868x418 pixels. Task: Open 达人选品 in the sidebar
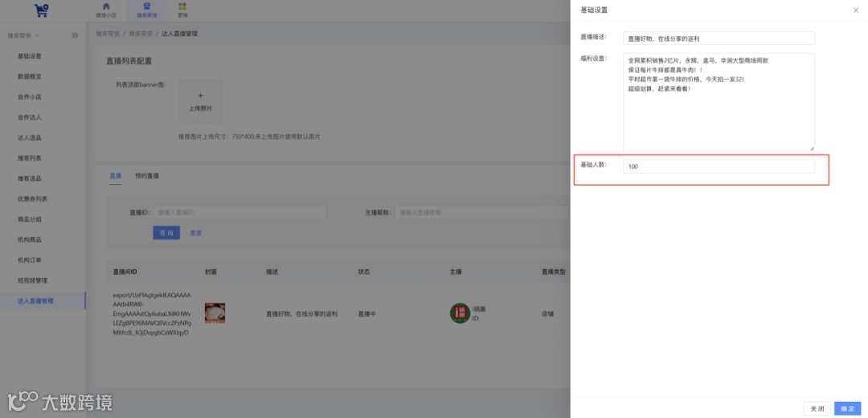(30, 137)
